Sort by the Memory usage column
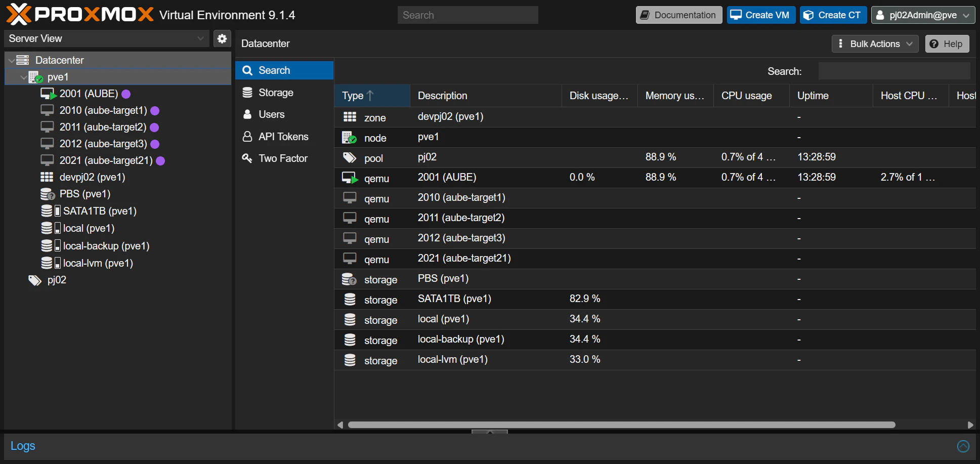This screenshot has height=464, width=980. tap(675, 96)
